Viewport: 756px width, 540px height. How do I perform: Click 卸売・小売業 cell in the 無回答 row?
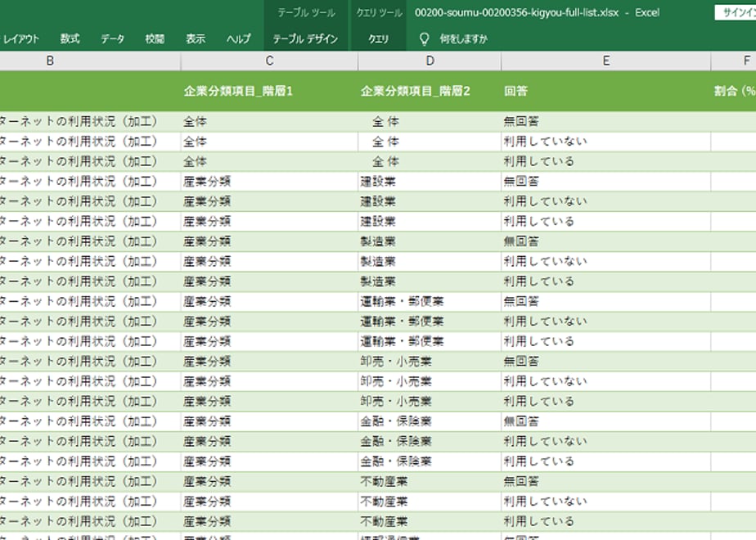(x=430, y=362)
